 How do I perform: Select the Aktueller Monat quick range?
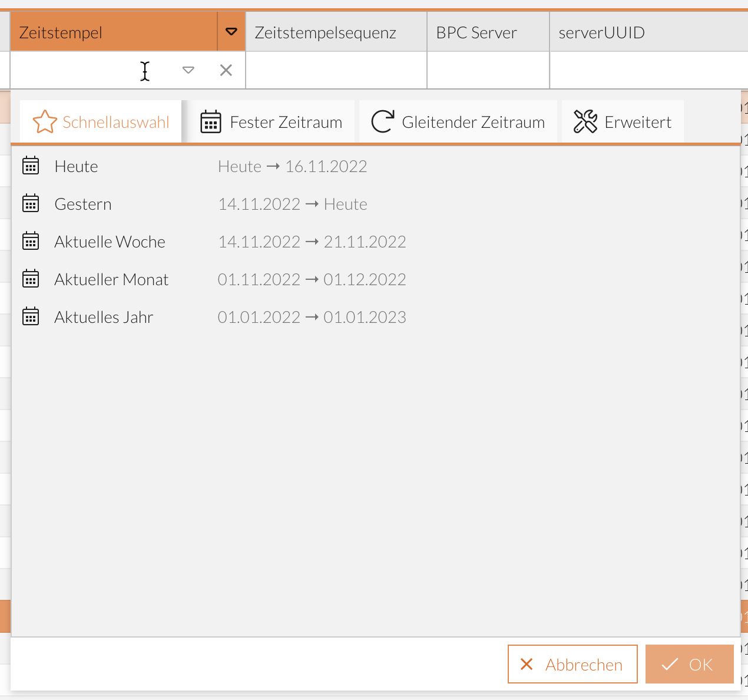point(111,279)
